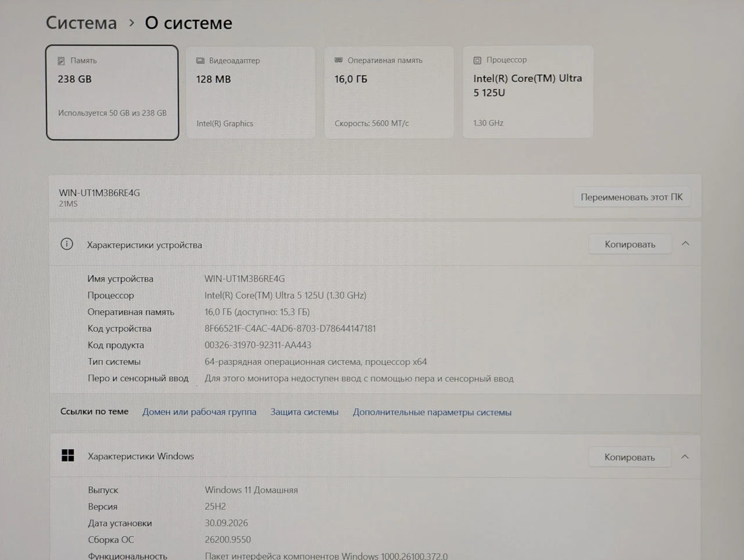Click the 21MS model name under PC name

[68, 204]
